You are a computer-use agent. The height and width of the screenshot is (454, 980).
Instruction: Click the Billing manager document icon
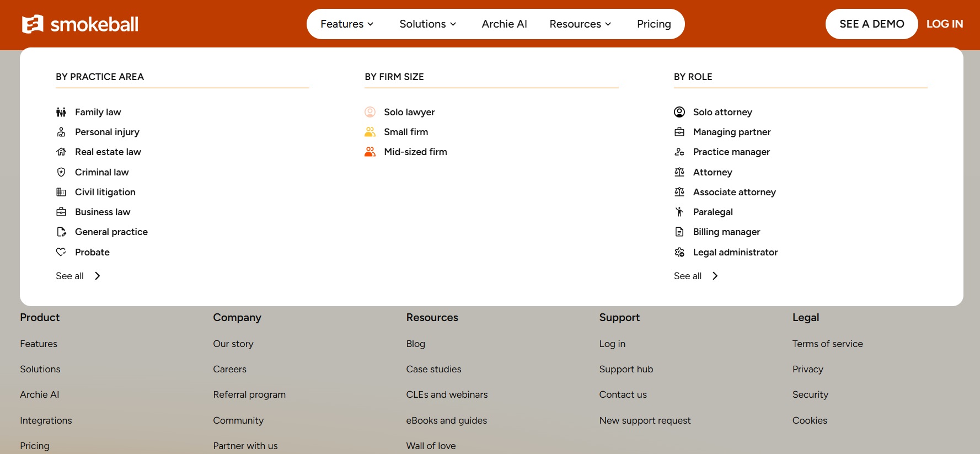(679, 232)
